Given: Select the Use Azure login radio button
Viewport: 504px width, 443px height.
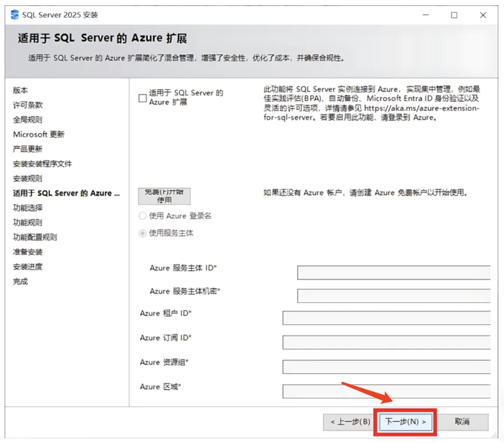Looking at the screenshot, I should tap(142, 216).
